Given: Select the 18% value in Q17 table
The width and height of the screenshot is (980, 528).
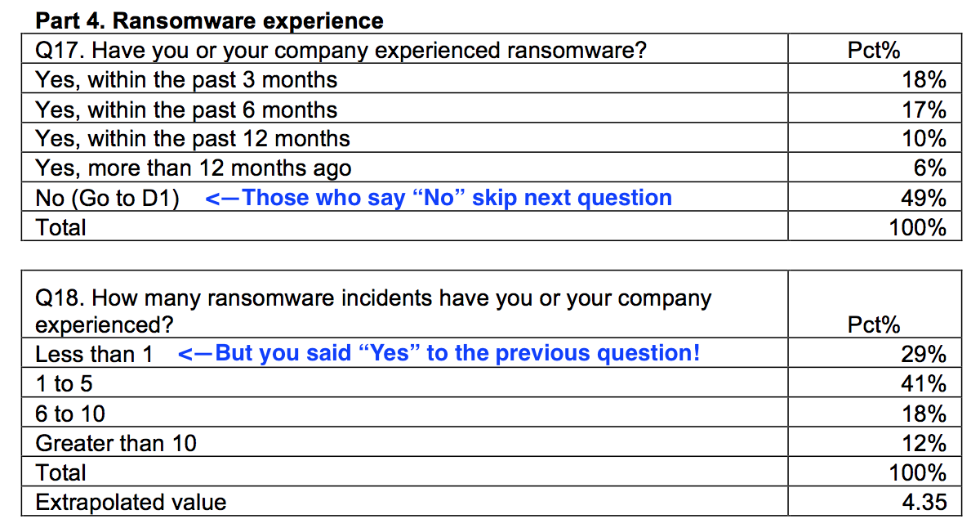Looking at the screenshot, I should tap(924, 80).
